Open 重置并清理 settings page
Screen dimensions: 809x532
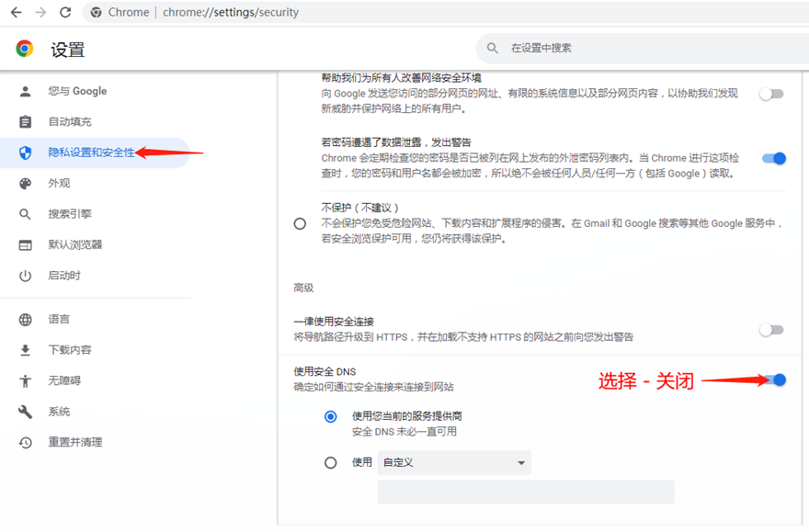coord(74,443)
